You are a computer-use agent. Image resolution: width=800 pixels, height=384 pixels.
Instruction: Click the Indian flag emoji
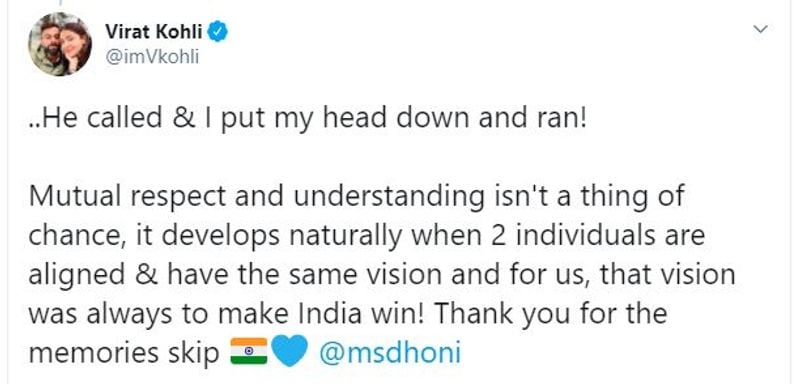(248, 351)
